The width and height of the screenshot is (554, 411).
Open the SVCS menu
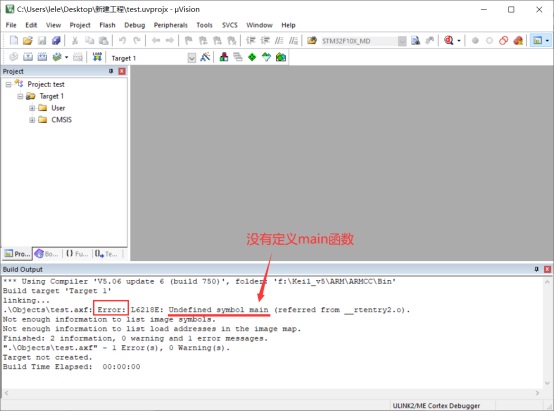pos(230,25)
